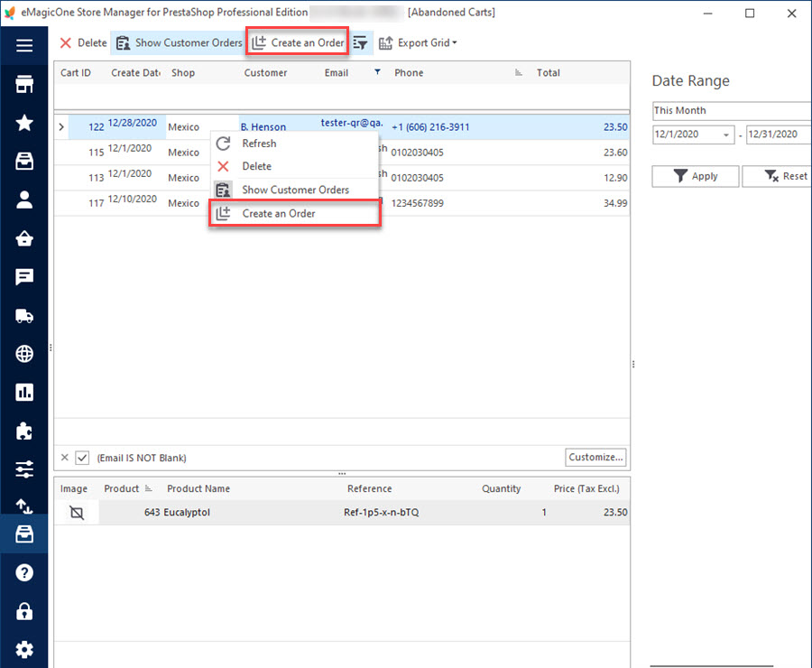Choose Create an Order in context menu
This screenshot has width=812, height=668.
pyautogui.click(x=294, y=214)
